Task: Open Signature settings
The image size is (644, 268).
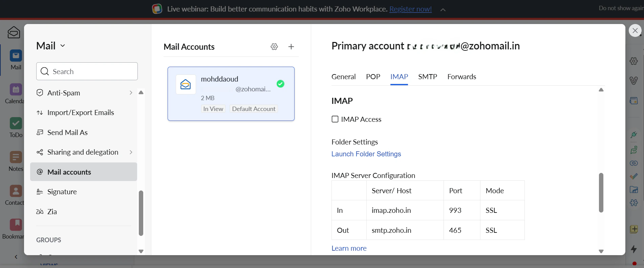Action: click(84, 192)
